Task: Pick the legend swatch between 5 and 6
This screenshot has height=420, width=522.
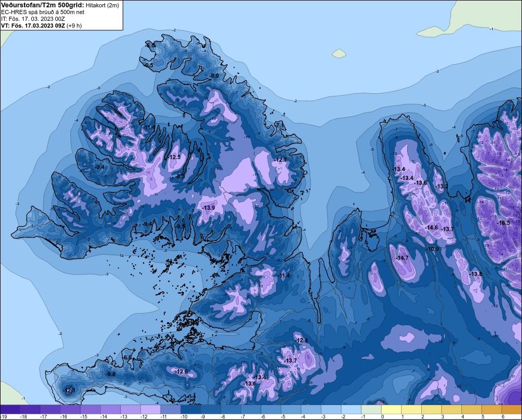Action: coord(492,410)
